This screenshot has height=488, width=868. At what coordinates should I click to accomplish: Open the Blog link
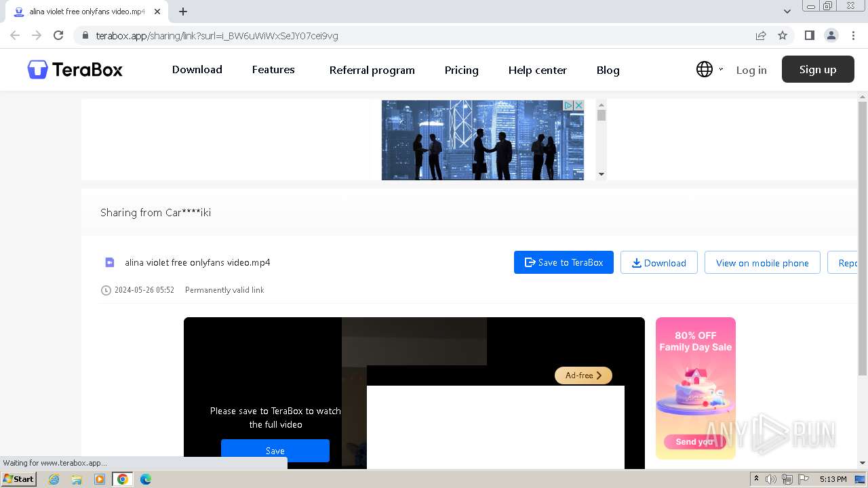pyautogui.click(x=608, y=70)
